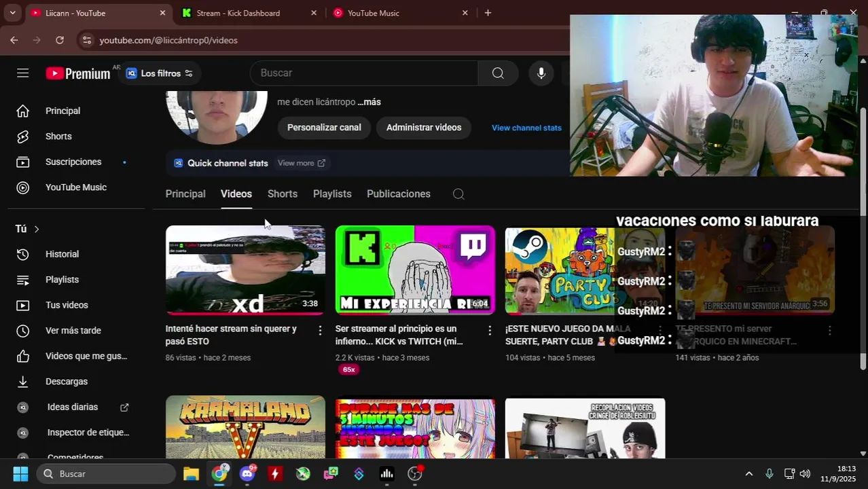Open Ver más tarde list

(73, 331)
